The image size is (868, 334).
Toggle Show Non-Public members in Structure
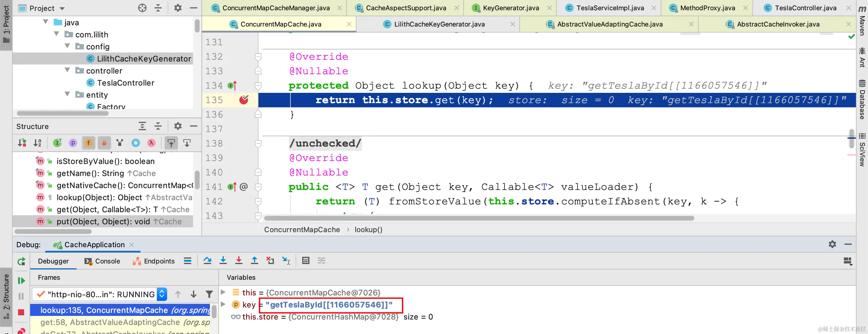pos(104,143)
